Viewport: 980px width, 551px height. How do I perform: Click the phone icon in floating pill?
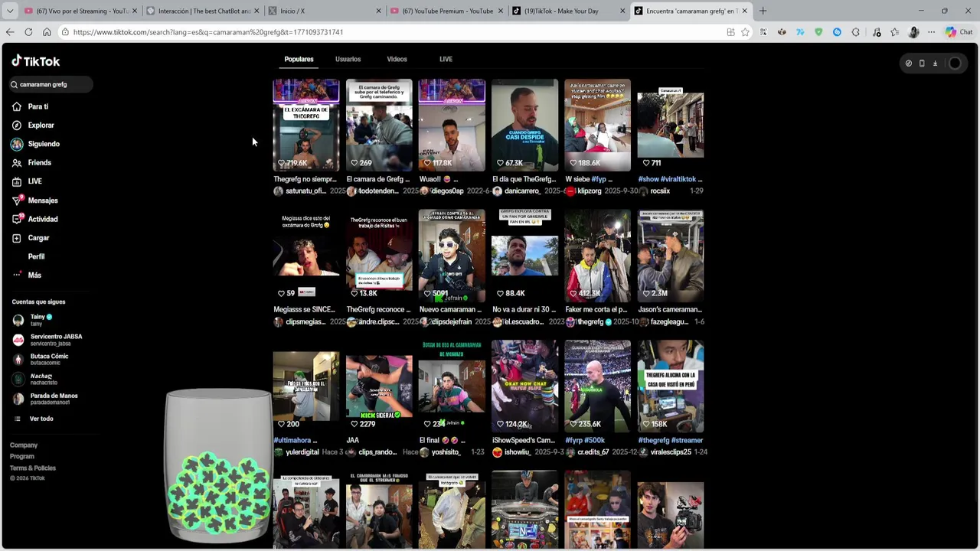click(x=922, y=64)
